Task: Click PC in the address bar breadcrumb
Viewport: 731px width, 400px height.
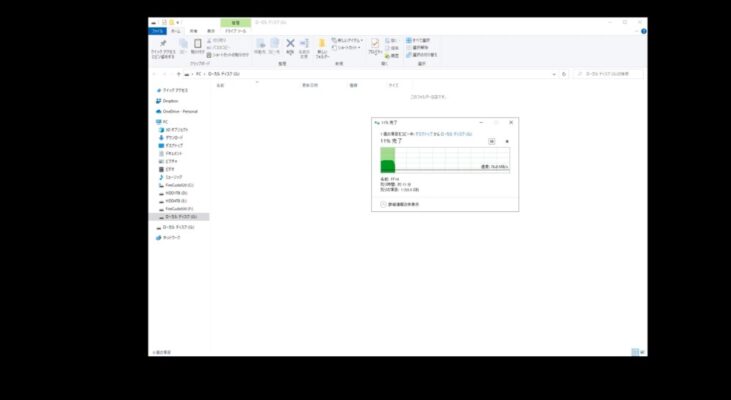Action: click(x=198, y=74)
